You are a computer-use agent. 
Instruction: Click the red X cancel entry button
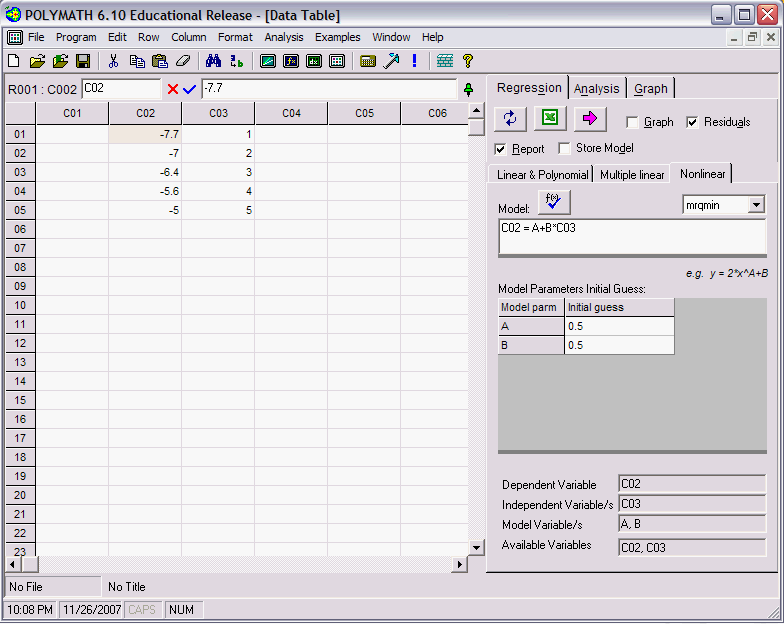point(173,89)
